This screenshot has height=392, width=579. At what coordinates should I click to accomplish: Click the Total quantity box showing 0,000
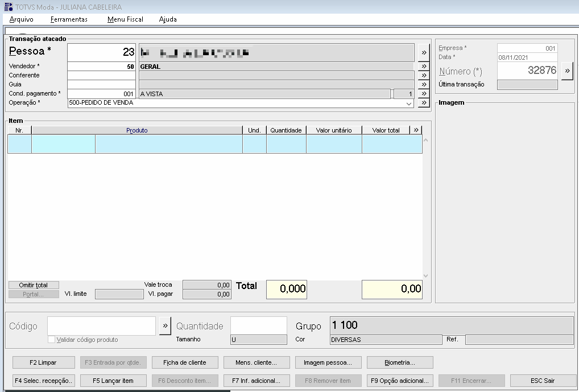(287, 289)
